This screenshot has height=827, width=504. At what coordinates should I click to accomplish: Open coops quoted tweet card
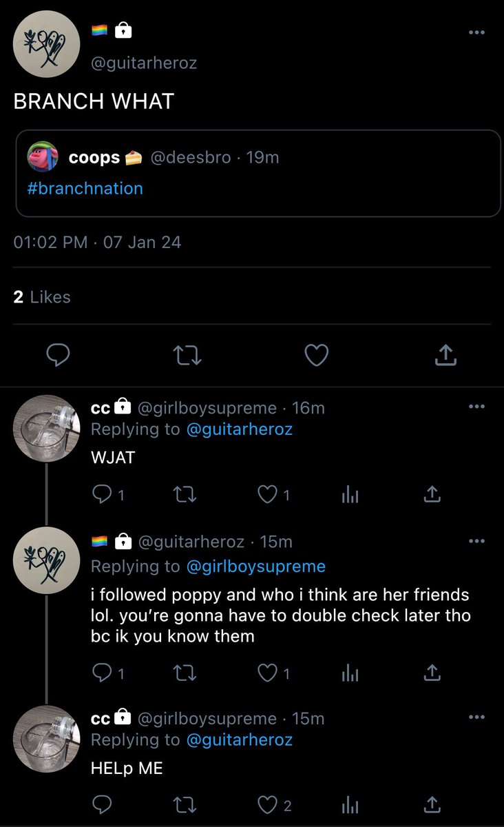(258, 173)
